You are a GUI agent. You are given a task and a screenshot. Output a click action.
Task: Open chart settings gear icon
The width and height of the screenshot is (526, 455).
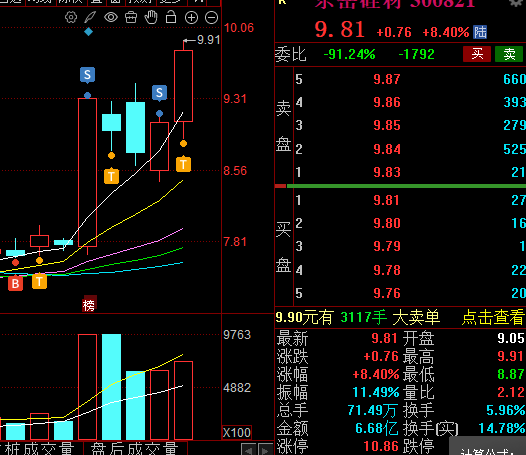pyautogui.click(x=71, y=17)
